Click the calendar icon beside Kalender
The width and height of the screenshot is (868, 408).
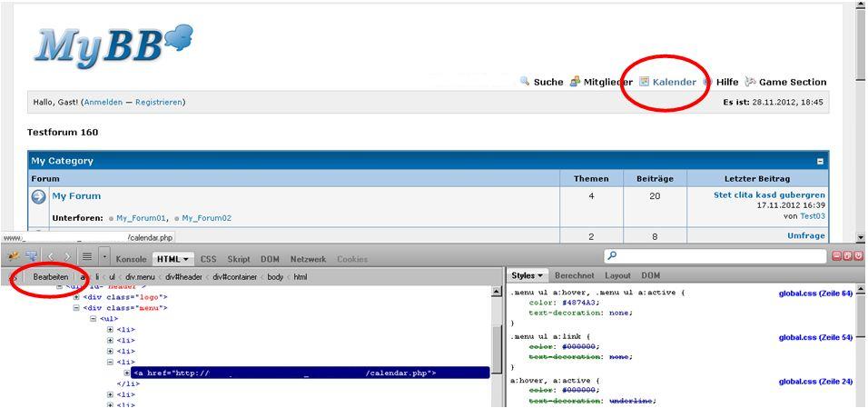[x=644, y=82]
